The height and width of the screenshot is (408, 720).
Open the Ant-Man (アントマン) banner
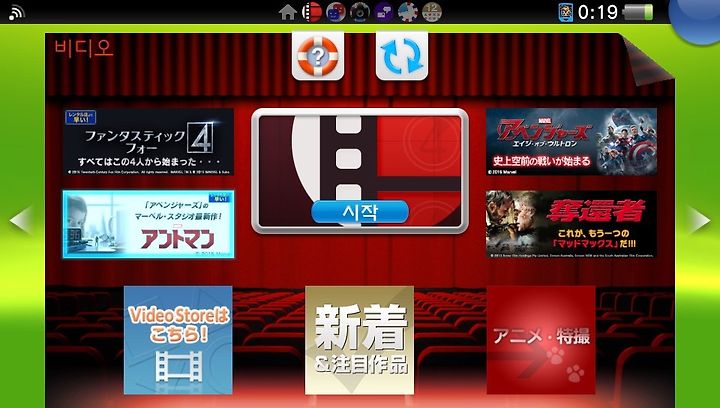pyautogui.click(x=148, y=224)
